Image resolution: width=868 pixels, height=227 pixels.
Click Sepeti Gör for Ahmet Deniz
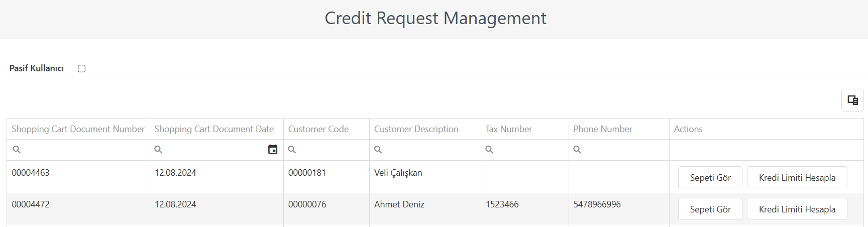tap(710, 209)
